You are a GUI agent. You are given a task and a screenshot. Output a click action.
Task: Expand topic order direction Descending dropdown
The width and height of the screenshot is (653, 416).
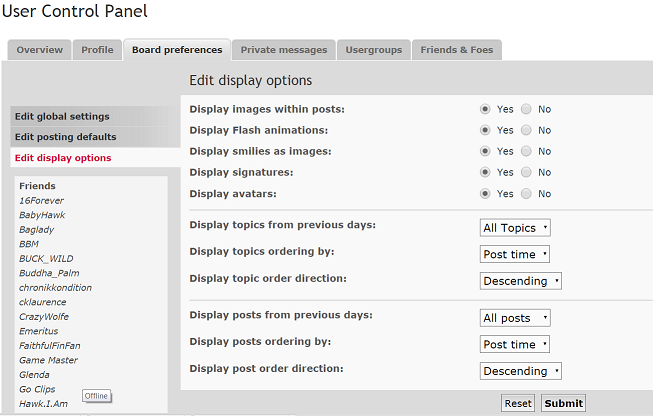pyautogui.click(x=521, y=281)
